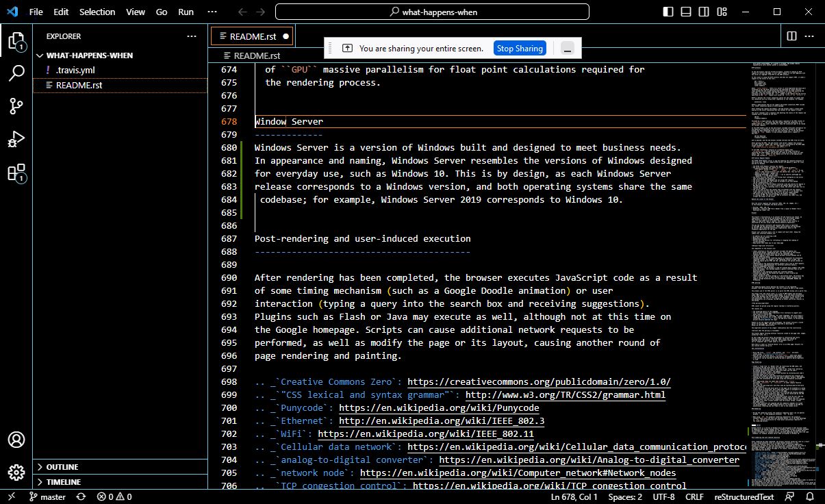Synchronize changes in status bar
This screenshot has width=825, height=504.
pyautogui.click(x=81, y=497)
